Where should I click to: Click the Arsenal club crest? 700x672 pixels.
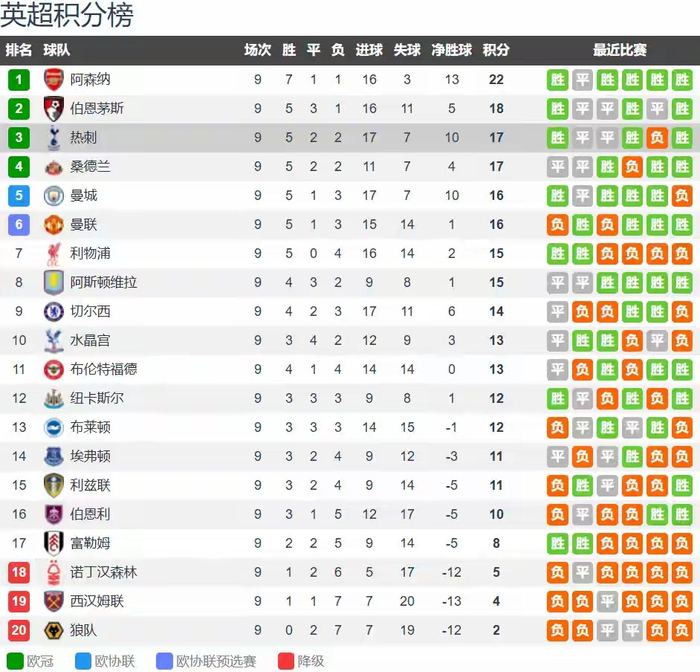(53, 79)
